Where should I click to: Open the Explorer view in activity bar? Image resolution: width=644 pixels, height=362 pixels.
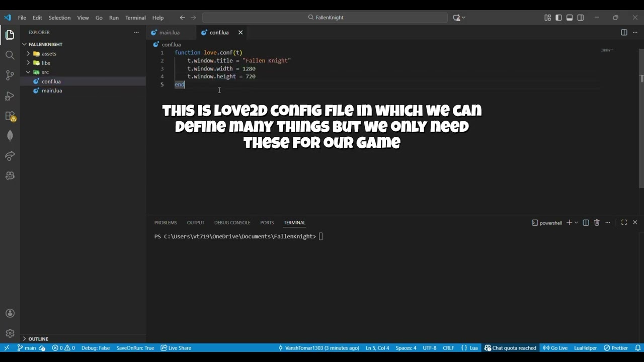click(10, 35)
